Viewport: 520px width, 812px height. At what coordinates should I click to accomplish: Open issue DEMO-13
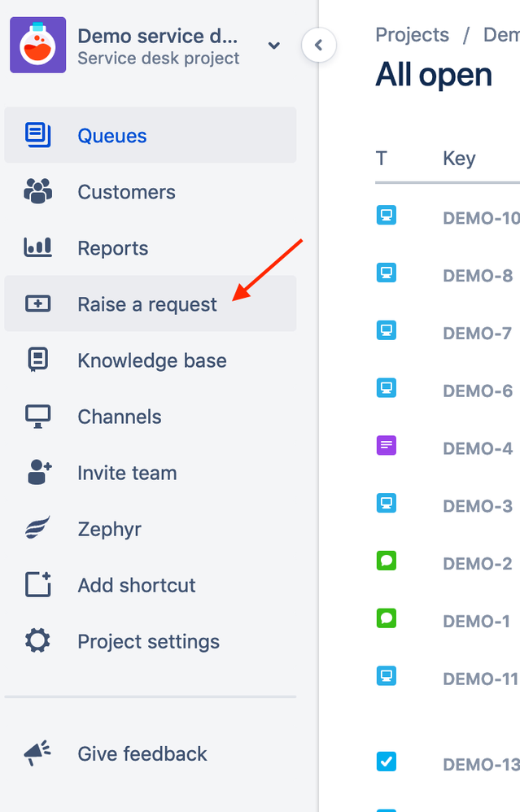(481, 764)
